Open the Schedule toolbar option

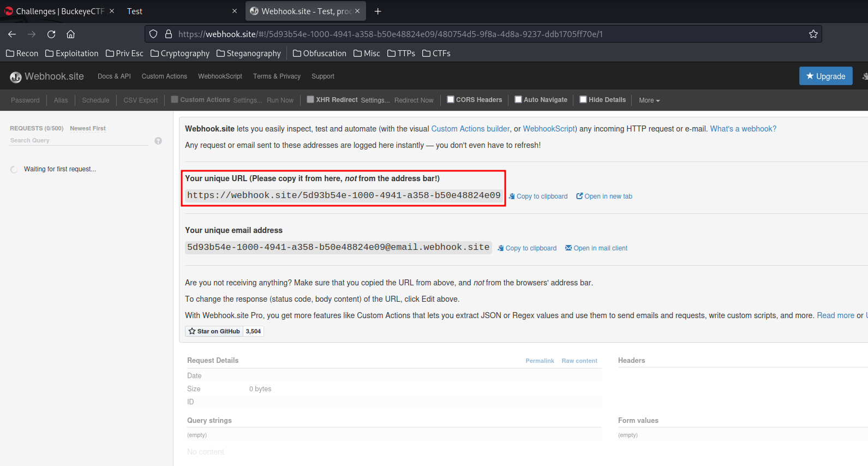tap(95, 100)
